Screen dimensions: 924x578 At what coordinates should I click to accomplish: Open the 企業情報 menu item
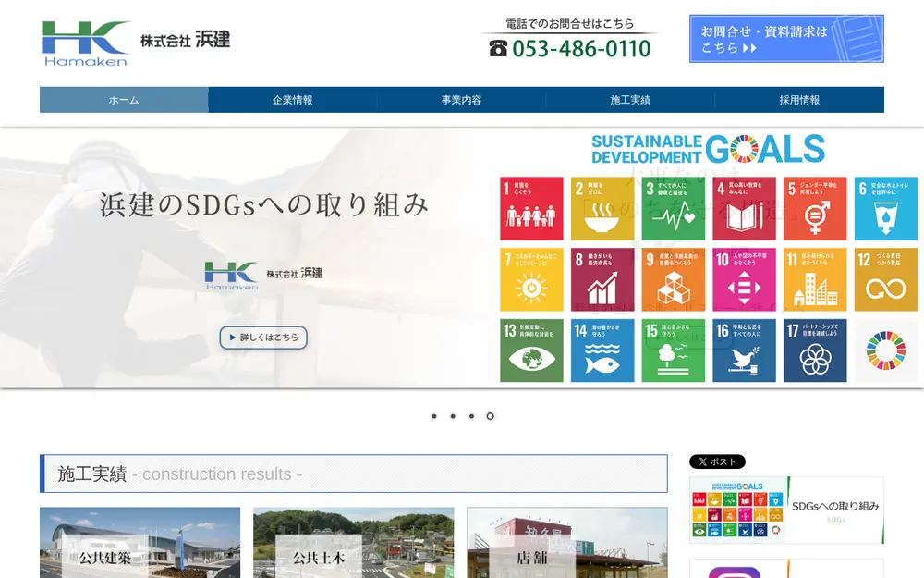pos(293,100)
